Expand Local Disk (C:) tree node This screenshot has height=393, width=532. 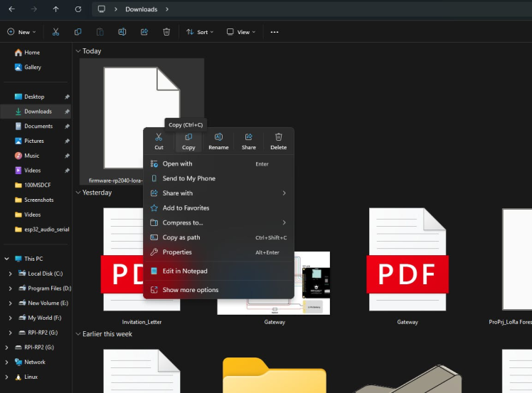click(x=10, y=274)
